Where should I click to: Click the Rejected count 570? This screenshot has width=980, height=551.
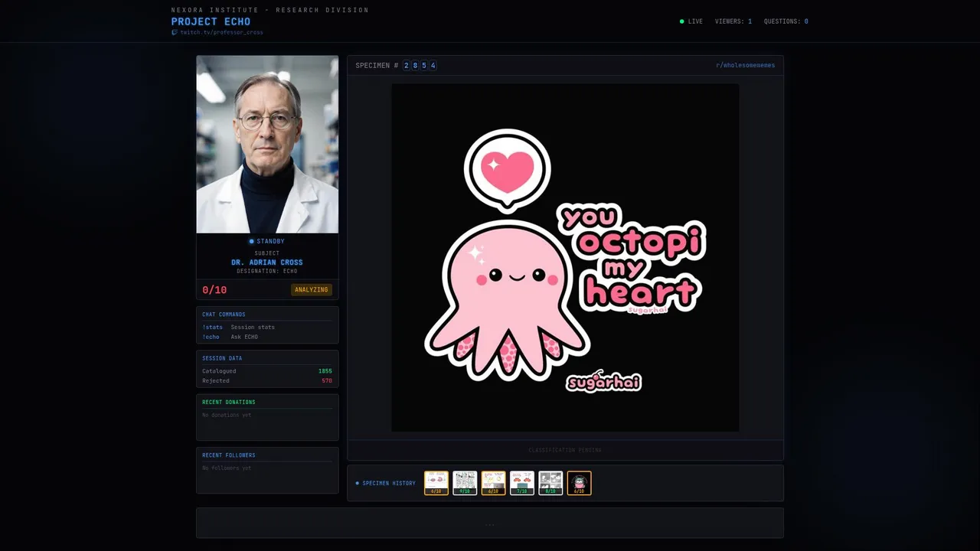click(327, 380)
